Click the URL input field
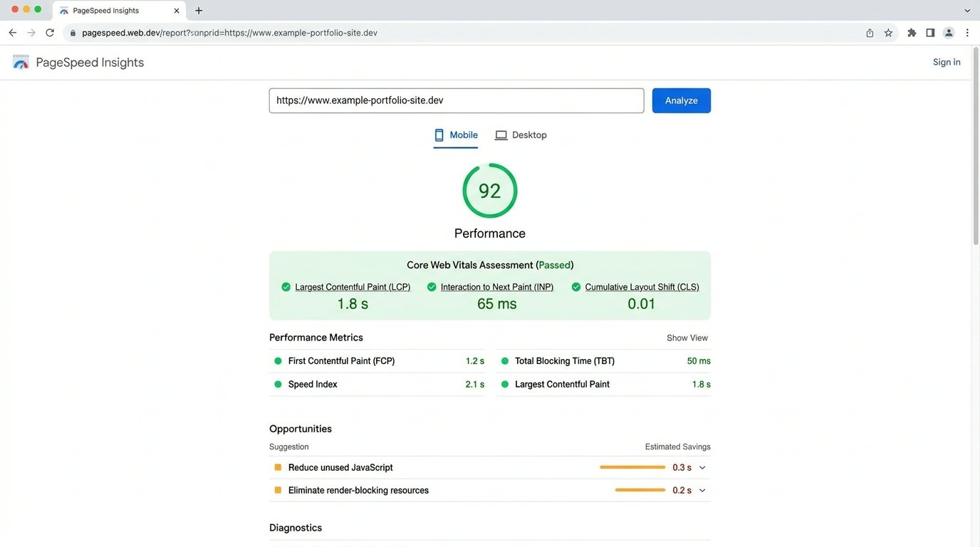980x547 pixels. pyautogui.click(x=457, y=100)
